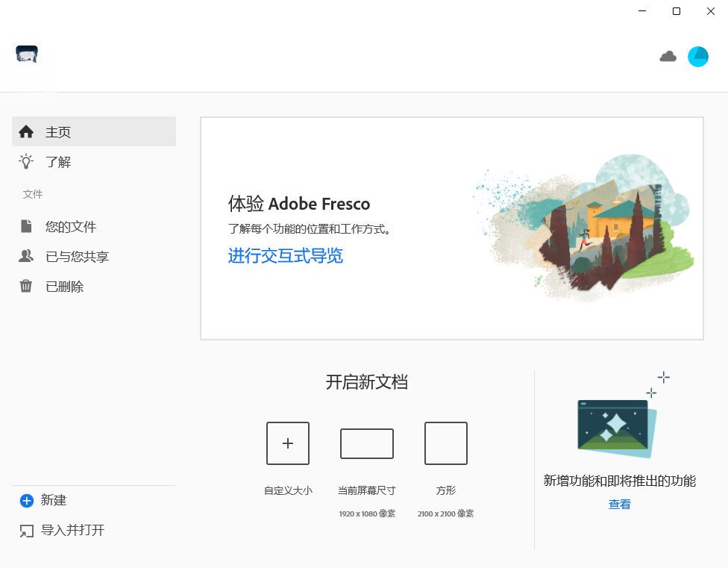
Task: Start the 进行交互式导览 tour
Action: tap(286, 256)
